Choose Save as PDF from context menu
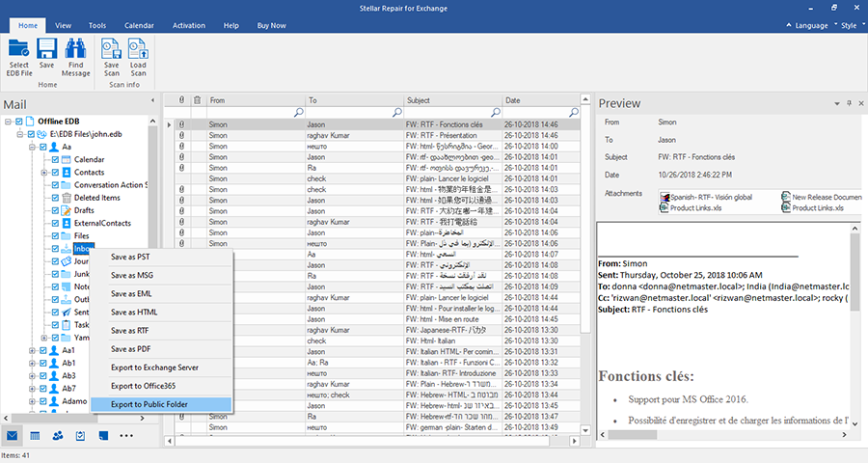The width and height of the screenshot is (868, 463). point(161,349)
